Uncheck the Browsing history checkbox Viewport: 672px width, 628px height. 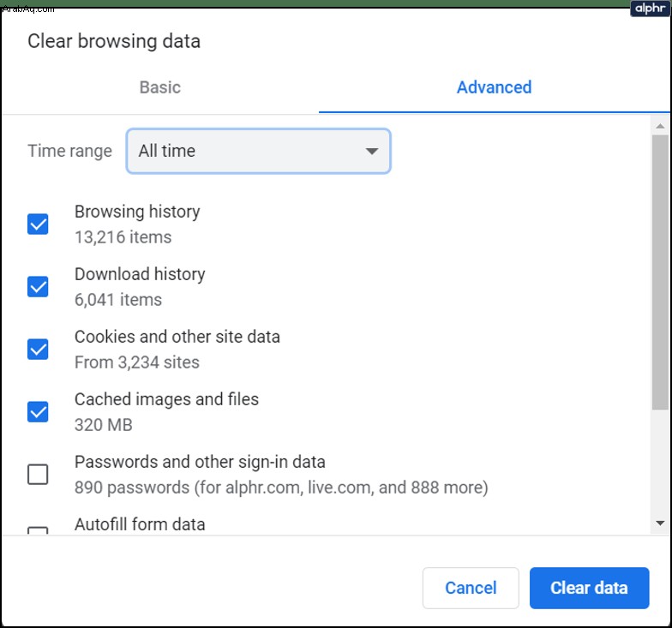pyautogui.click(x=38, y=224)
